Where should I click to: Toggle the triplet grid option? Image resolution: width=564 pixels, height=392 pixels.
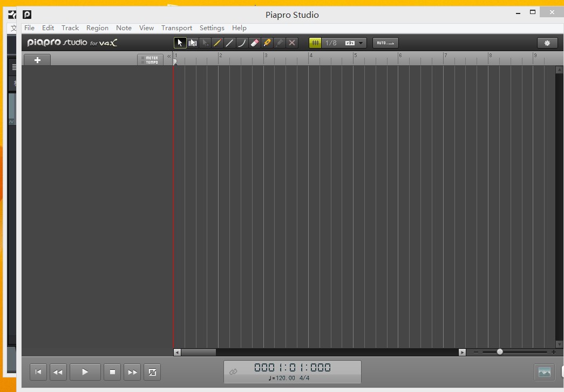[350, 43]
